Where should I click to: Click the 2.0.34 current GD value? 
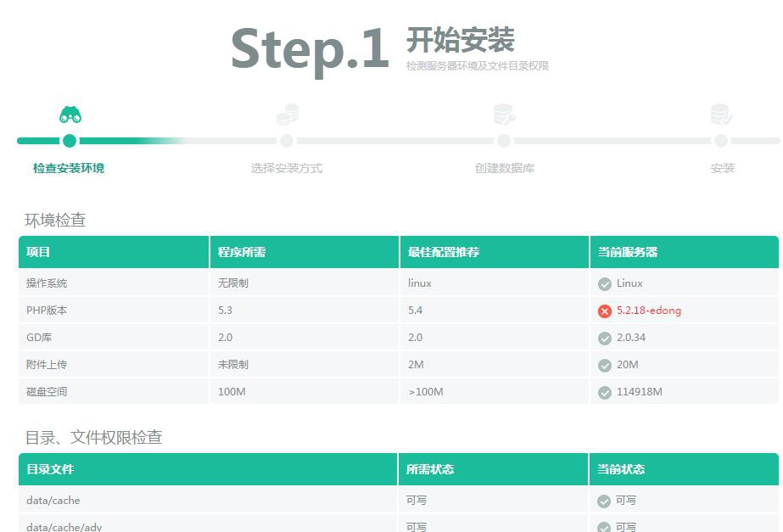tap(630, 337)
